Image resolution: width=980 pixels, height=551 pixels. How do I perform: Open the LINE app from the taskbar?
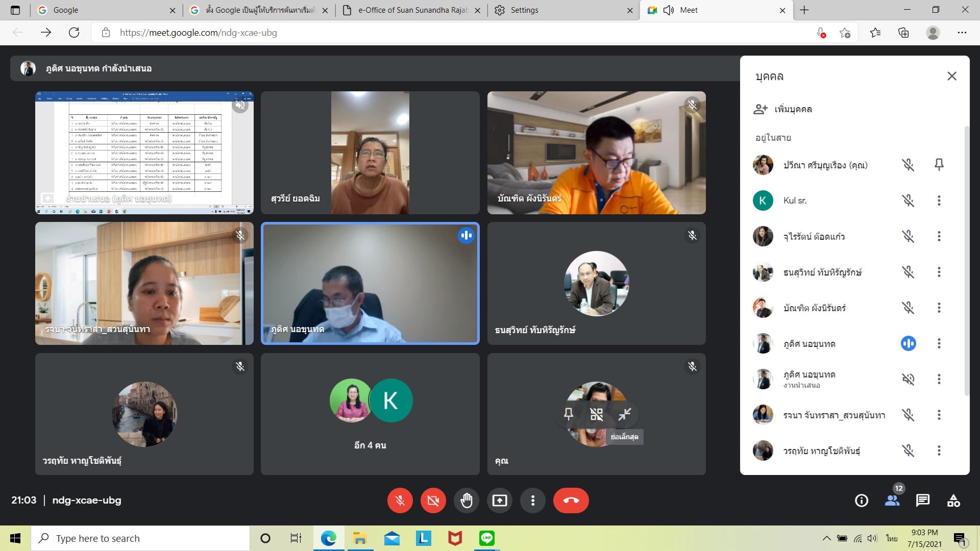pyautogui.click(x=486, y=538)
